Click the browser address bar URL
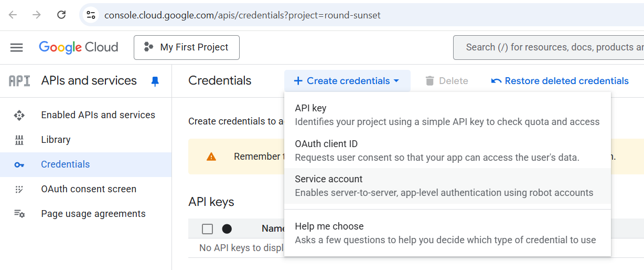The width and height of the screenshot is (644, 270). click(x=242, y=15)
